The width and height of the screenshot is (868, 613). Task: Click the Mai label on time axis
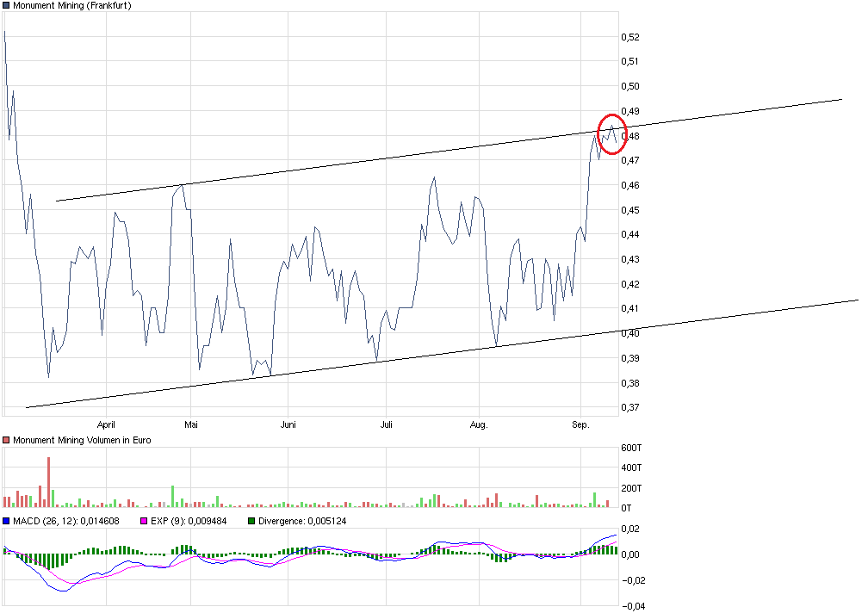(191, 425)
